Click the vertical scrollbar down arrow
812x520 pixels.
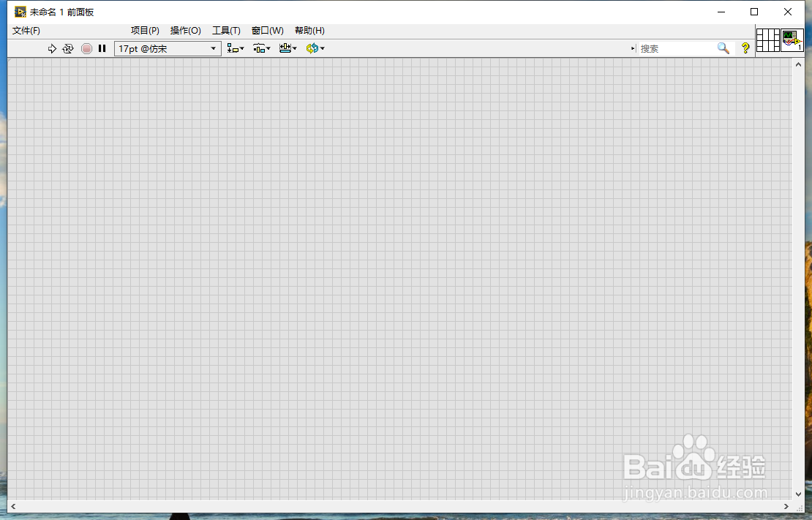(798, 494)
